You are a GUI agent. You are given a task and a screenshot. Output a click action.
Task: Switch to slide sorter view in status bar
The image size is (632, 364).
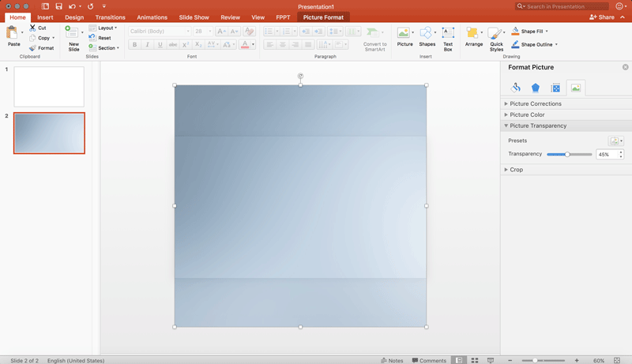click(x=475, y=360)
